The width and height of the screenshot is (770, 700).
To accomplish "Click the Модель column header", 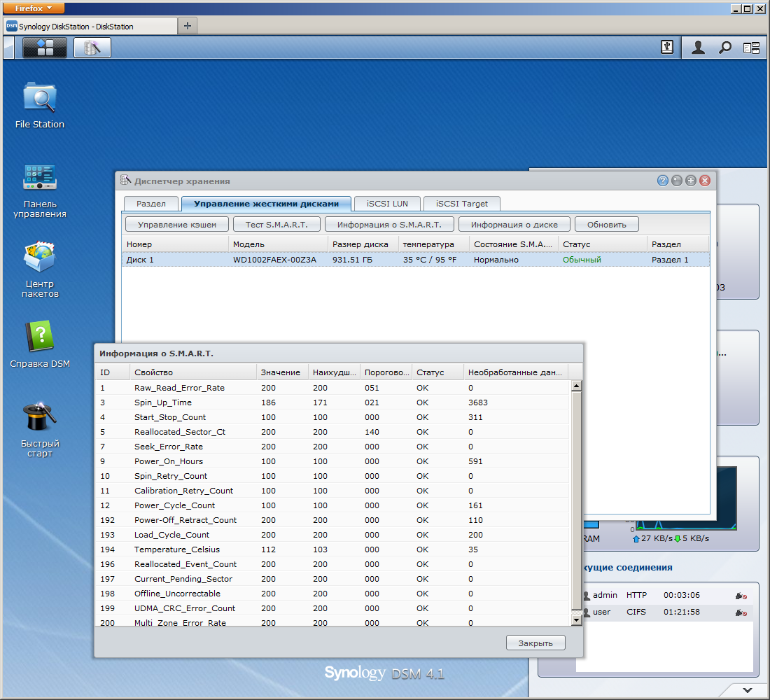I will click(278, 244).
